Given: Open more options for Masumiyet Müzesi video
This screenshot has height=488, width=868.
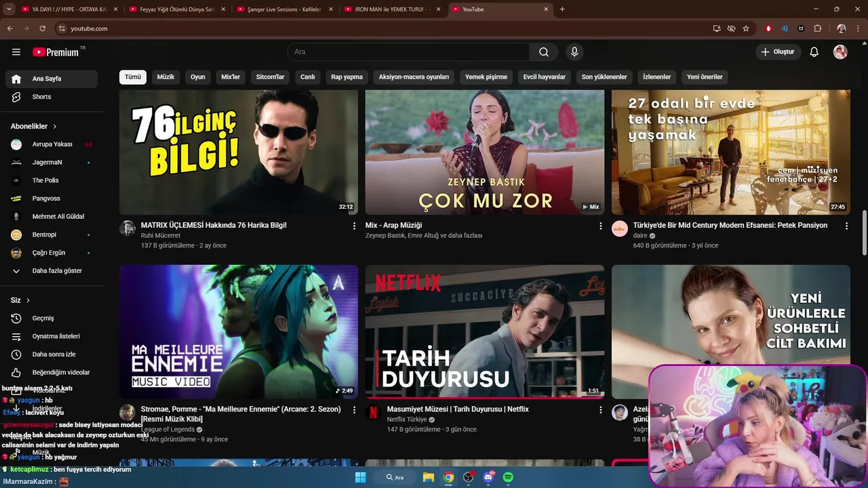Looking at the screenshot, I should coord(600,410).
